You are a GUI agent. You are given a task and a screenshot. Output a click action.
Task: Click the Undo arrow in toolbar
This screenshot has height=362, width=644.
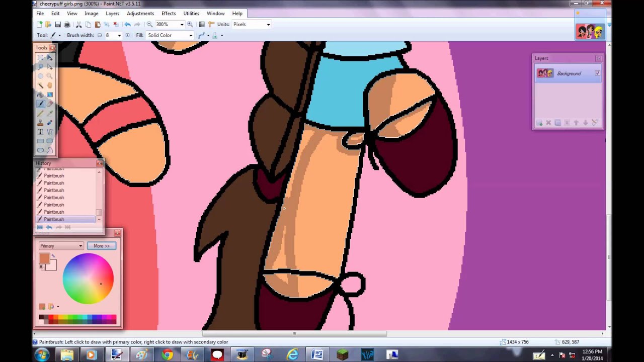coord(127,24)
